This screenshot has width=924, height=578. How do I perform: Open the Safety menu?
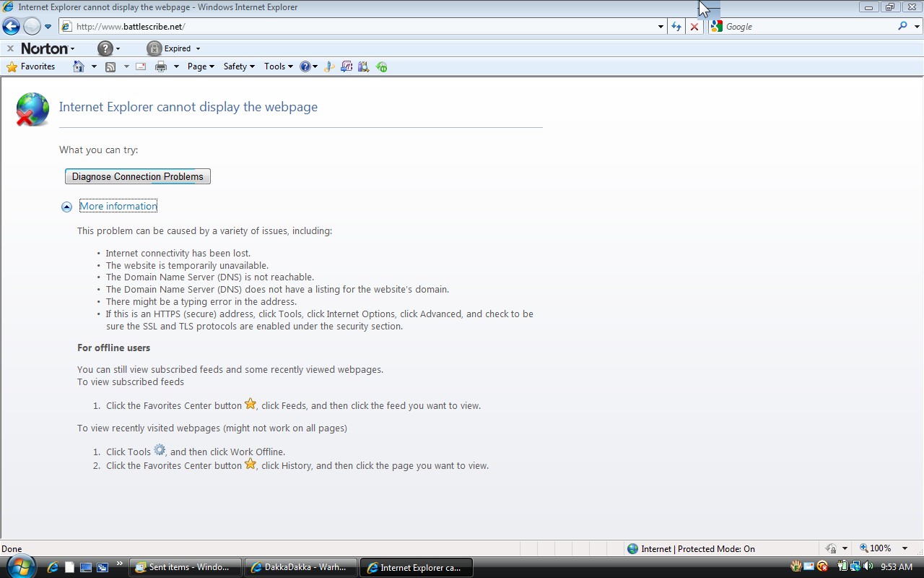(239, 66)
